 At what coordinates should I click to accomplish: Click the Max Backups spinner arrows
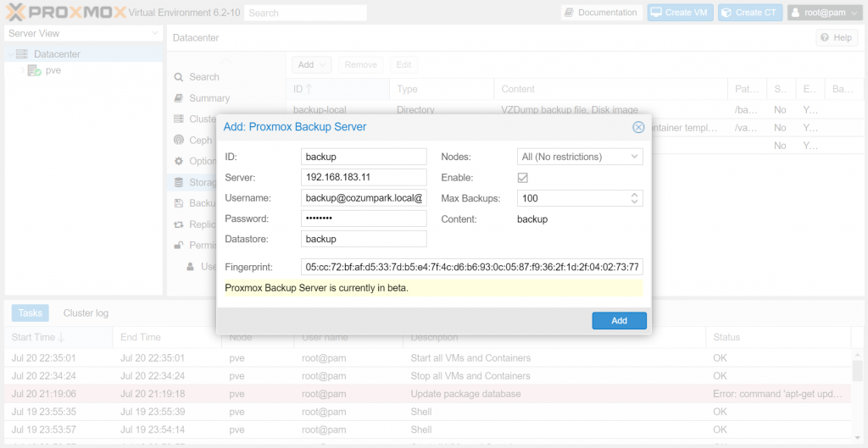click(635, 198)
